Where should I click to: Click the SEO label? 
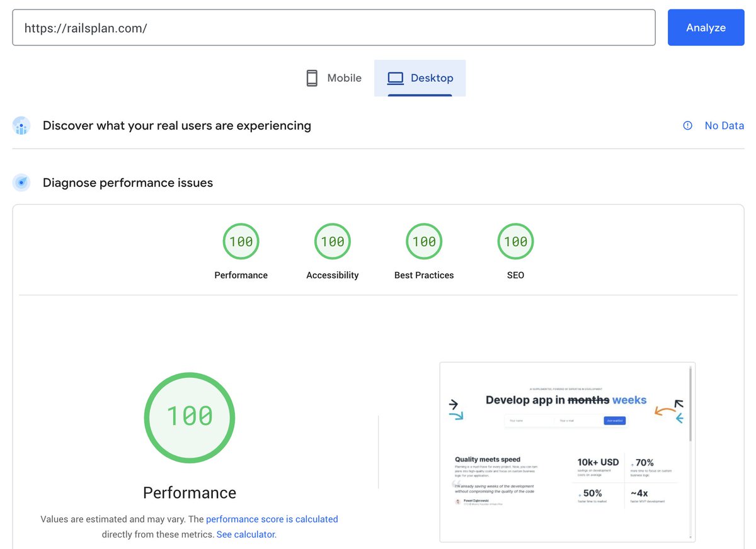click(x=515, y=275)
